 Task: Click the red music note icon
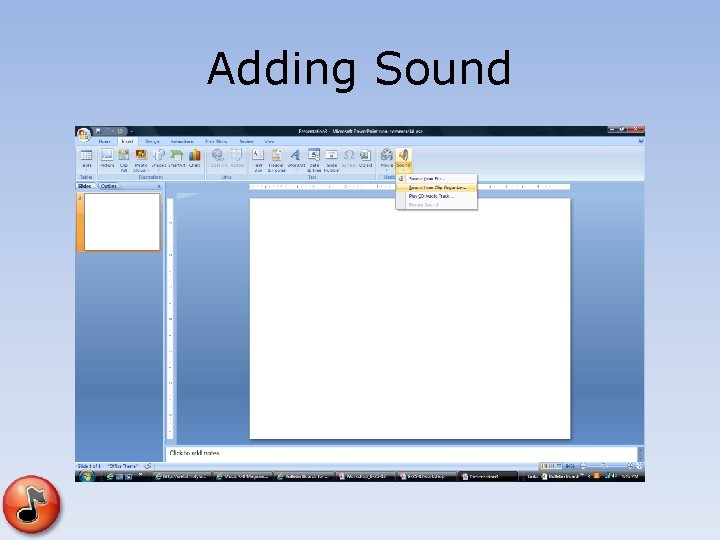pos(31,504)
